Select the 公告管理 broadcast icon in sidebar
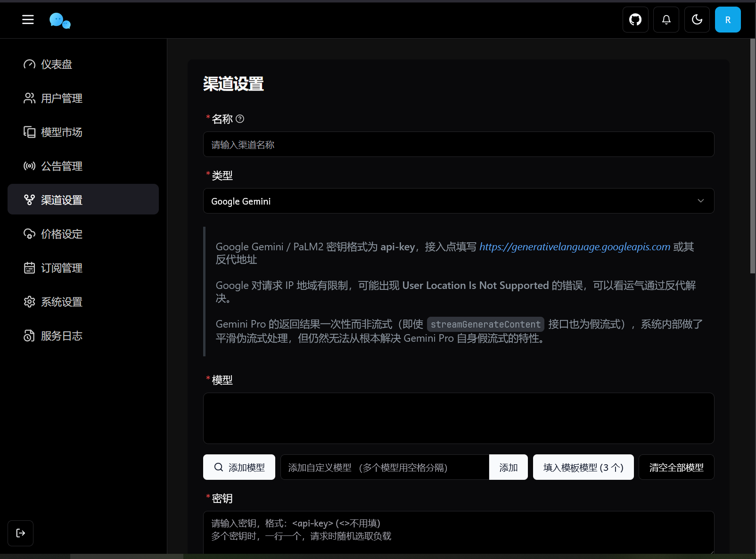The image size is (756, 559). pyautogui.click(x=30, y=166)
